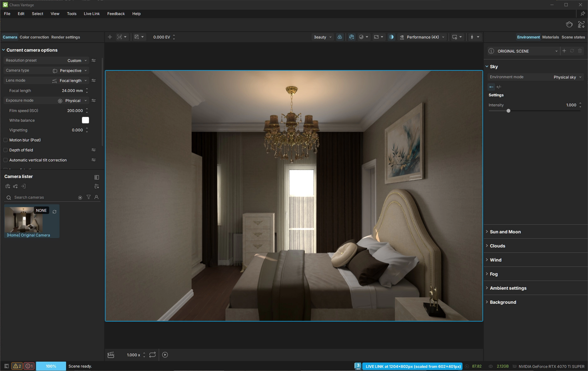This screenshot has height=371, width=588.
Task: Toggle the Camera lister layout view icon
Action: pyautogui.click(x=97, y=177)
